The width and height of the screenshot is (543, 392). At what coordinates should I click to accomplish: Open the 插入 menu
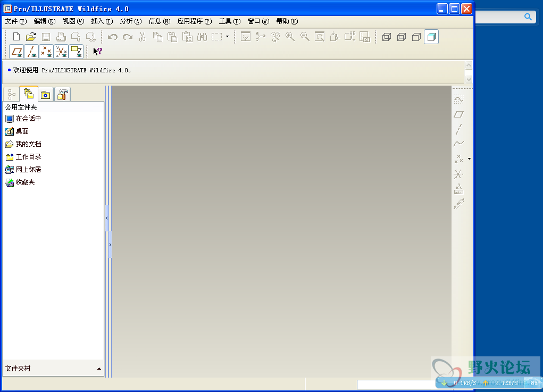102,21
